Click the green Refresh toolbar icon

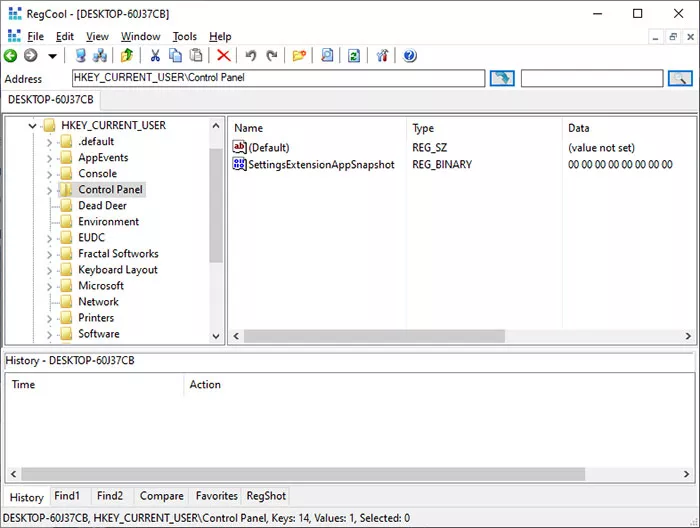tap(354, 56)
